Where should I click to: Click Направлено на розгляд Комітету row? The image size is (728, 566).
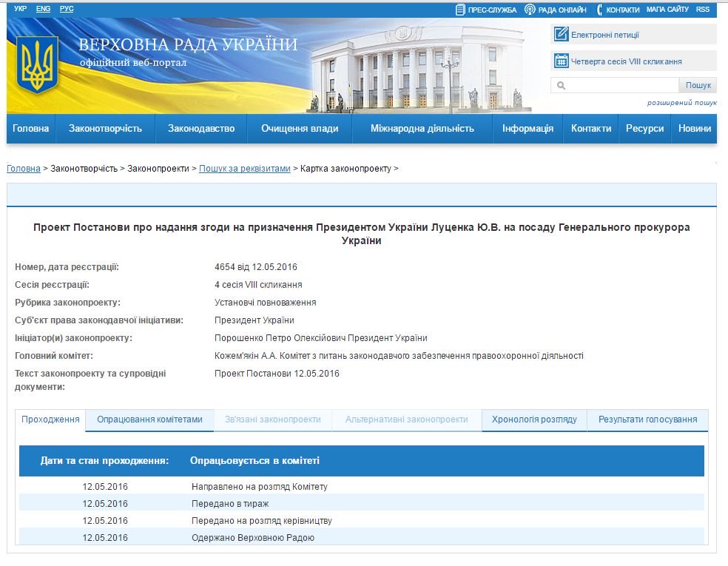pos(362,487)
